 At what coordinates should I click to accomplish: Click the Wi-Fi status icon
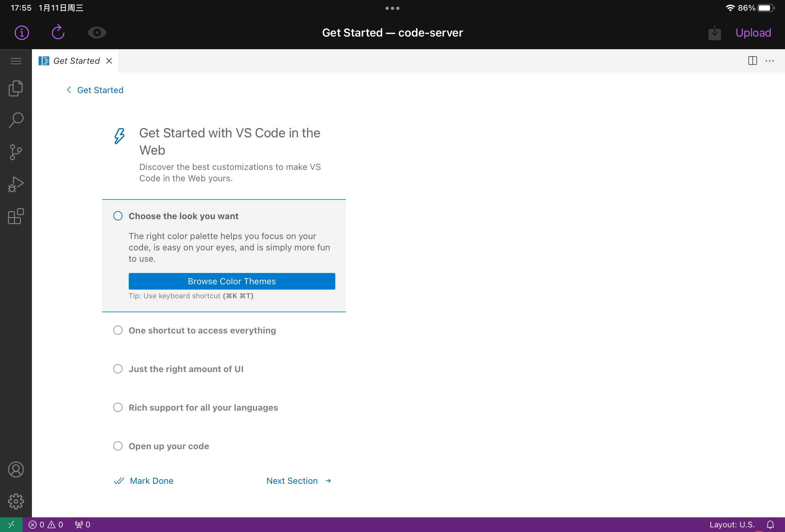pos(730,8)
